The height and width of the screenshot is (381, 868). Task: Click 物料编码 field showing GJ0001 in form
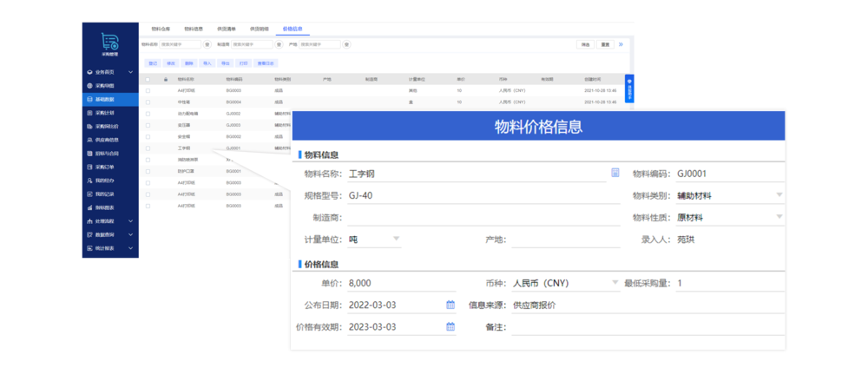coord(730,174)
